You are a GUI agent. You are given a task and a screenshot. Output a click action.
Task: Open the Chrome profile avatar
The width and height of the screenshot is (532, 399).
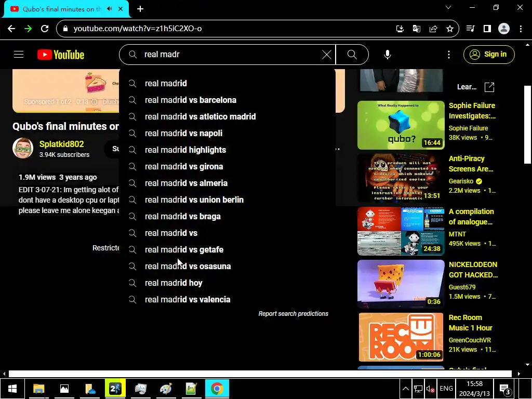click(x=504, y=29)
